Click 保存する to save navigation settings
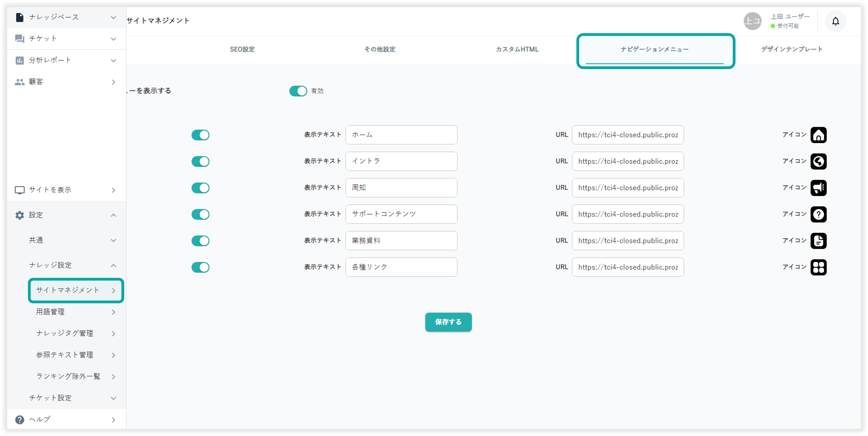The width and height of the screenshot is (868, 436). pyautogui.click(x=448, y=322)
